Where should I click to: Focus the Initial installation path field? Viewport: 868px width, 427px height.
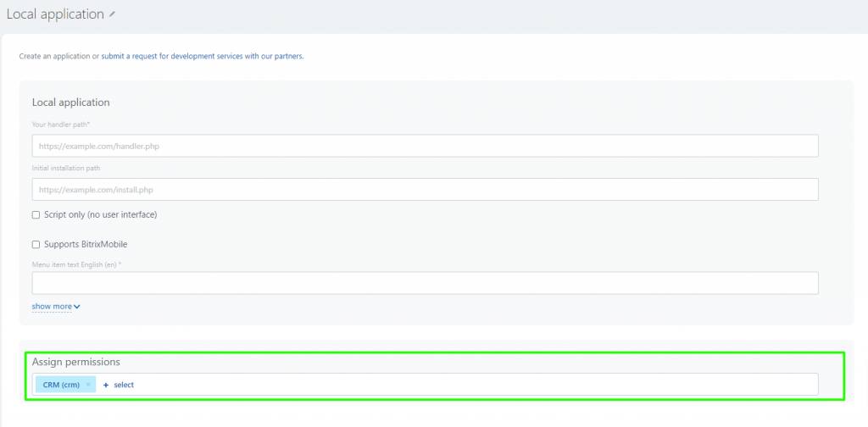426,189
